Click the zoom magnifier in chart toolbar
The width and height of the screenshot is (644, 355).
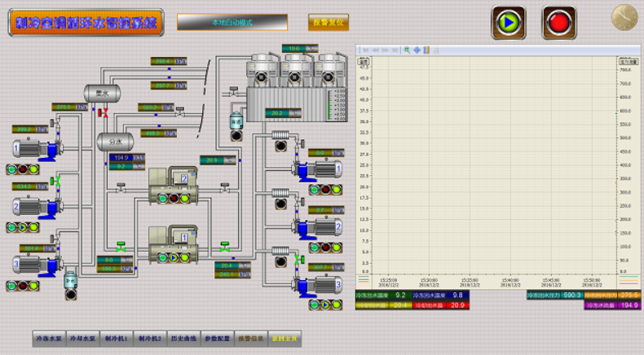407,50
